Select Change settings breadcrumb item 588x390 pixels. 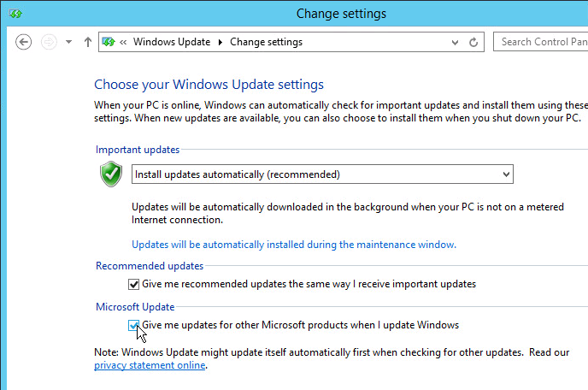tap(267, 42)
